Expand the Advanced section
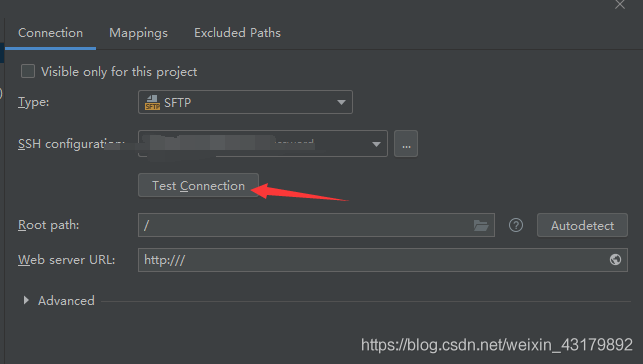This screenshot has width=643, height=364. pyautogui.click(x=26, y=300)
